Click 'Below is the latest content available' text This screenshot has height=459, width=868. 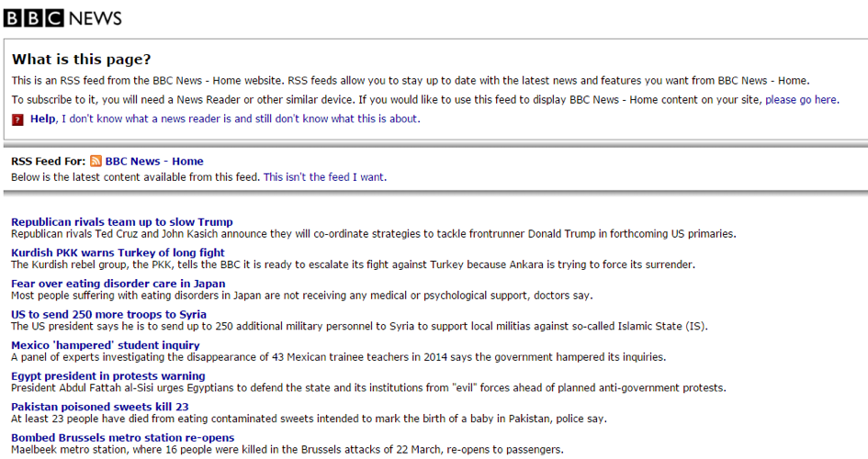coord(136,177)
